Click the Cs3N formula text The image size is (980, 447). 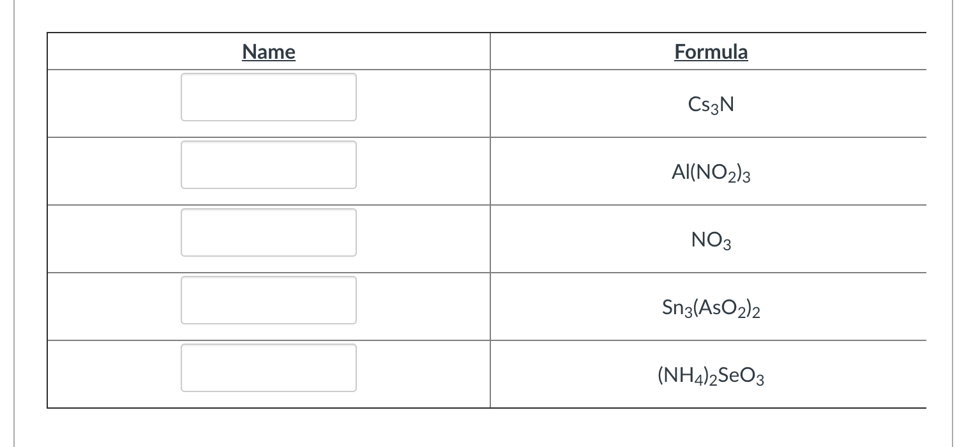coord(711,103)
